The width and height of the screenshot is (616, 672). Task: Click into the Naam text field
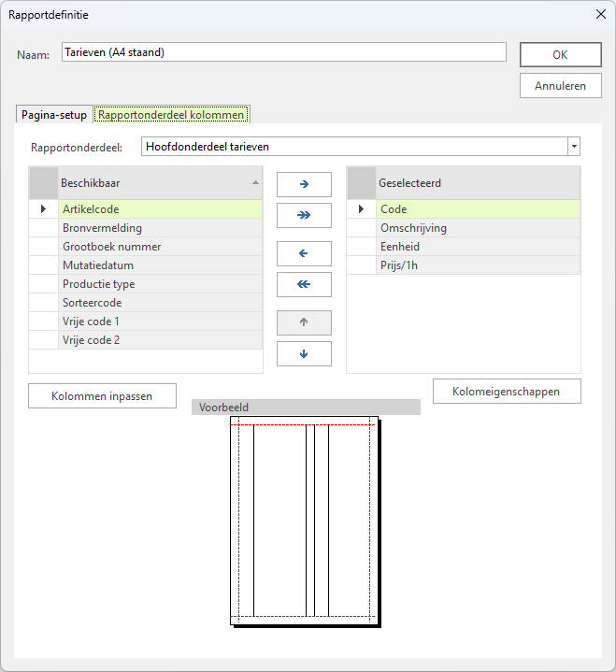point(283,52)
